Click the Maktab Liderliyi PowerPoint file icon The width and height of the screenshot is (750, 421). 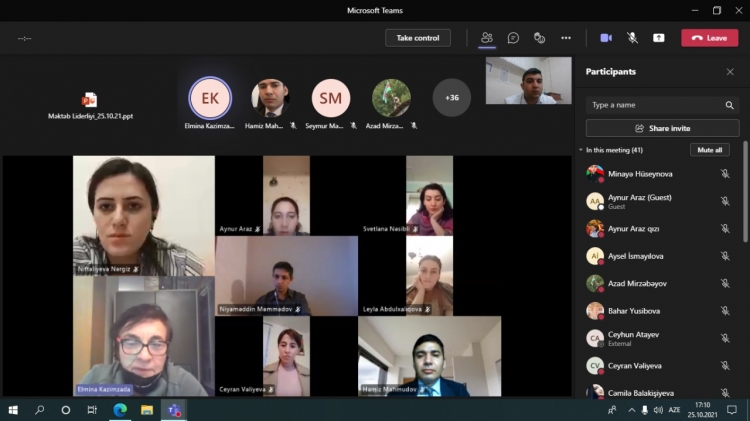[x=90, y=100]
